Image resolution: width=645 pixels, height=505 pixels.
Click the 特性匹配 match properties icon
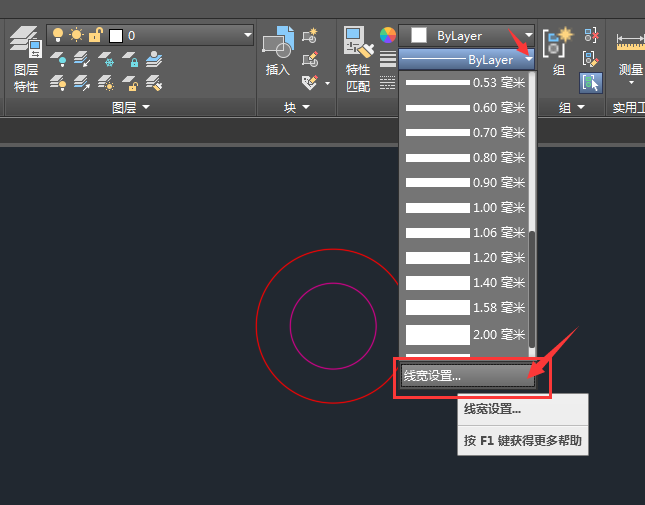pyautogui.click(x=358, y=59)
